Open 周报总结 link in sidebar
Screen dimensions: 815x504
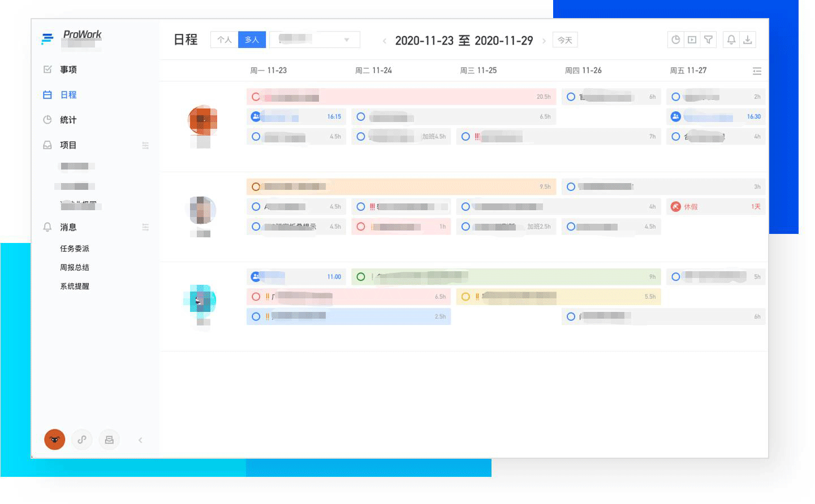pos(75,267)
